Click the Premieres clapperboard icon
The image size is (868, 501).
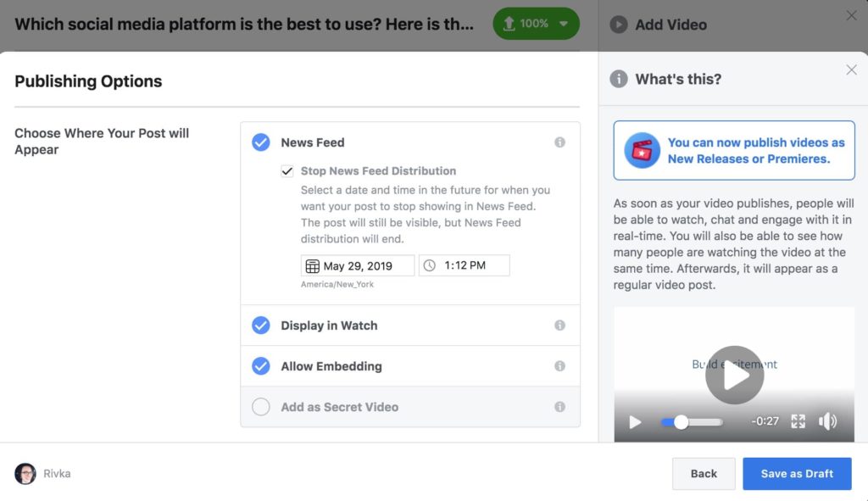tap(642, 151)
